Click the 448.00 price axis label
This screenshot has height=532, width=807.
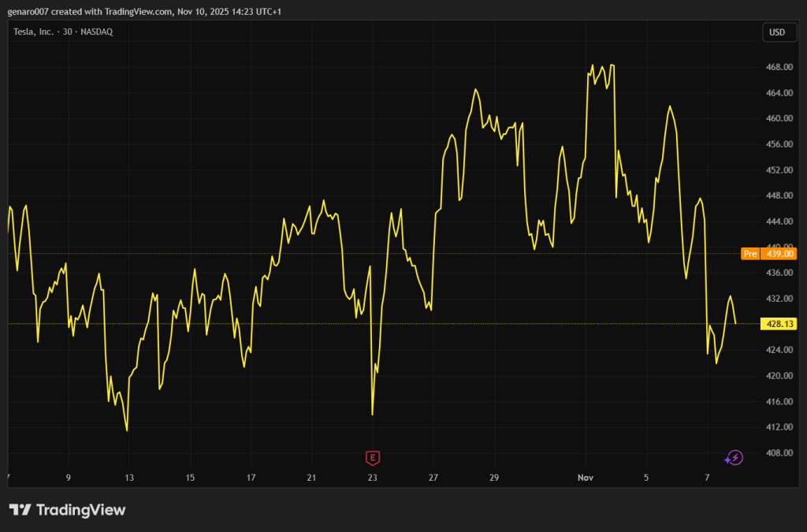click(x=777, y=196)
